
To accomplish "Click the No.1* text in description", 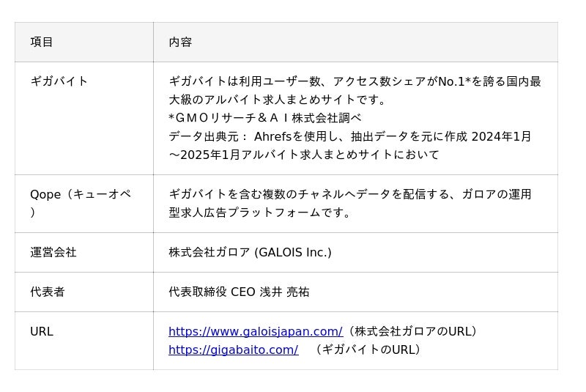I will tap(454, 81).
